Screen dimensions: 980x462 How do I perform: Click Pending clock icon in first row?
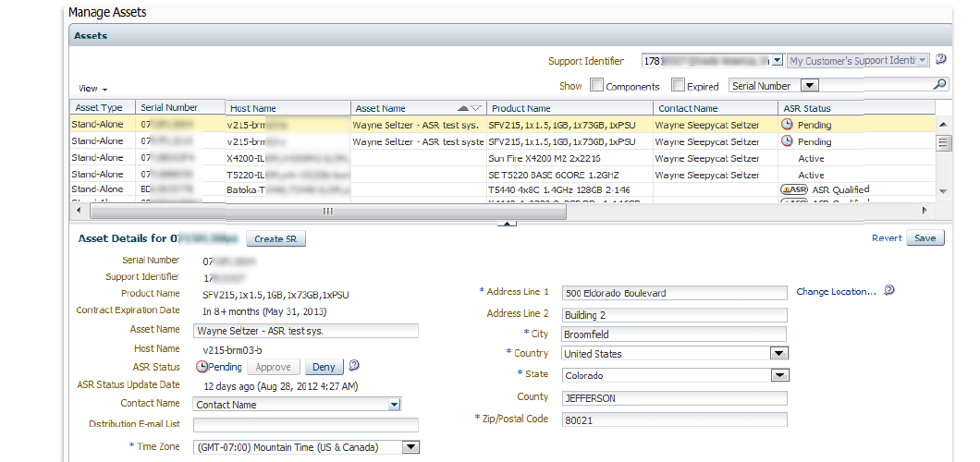tap(788, 125)
